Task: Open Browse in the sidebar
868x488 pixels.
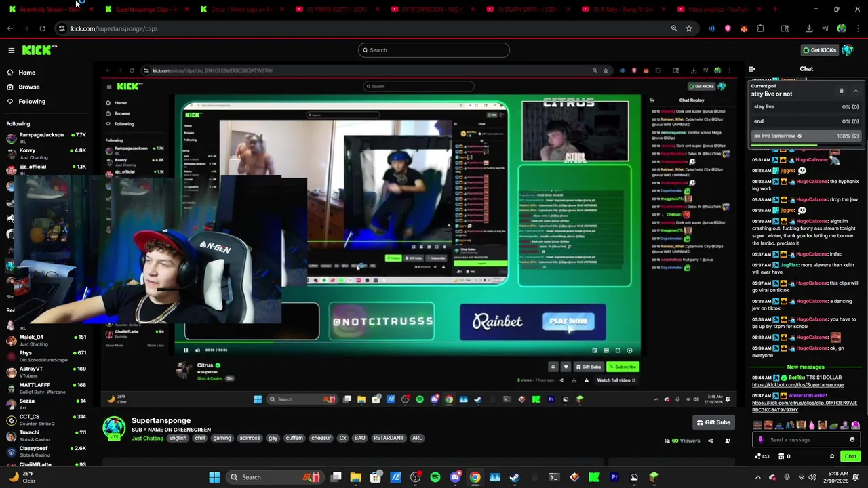Action: coord(22,87)
